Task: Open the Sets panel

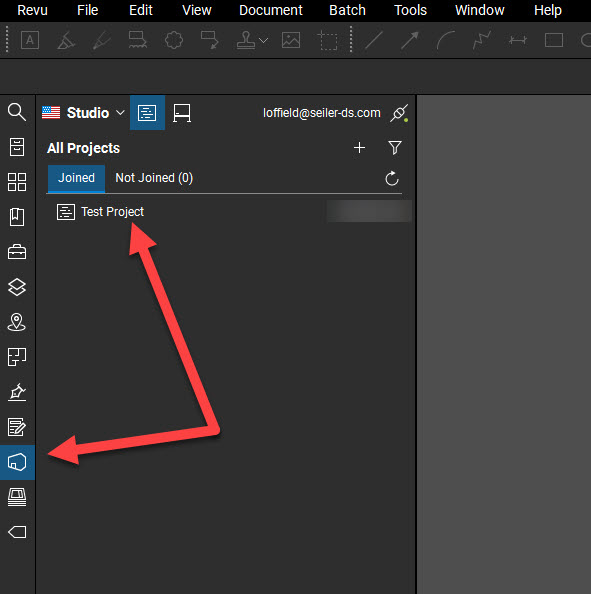Action: (x=17, y=497)
